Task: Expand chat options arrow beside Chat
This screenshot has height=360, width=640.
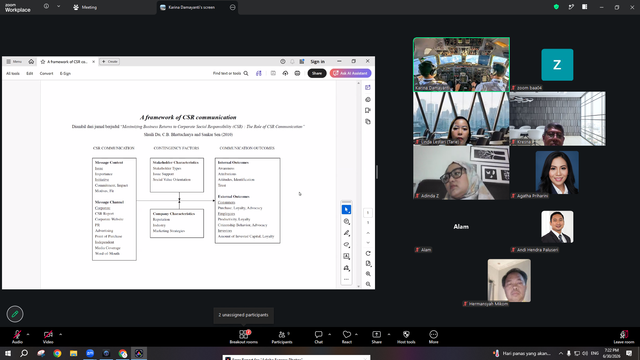Action: pyautogui.click(x=329, y=334)
